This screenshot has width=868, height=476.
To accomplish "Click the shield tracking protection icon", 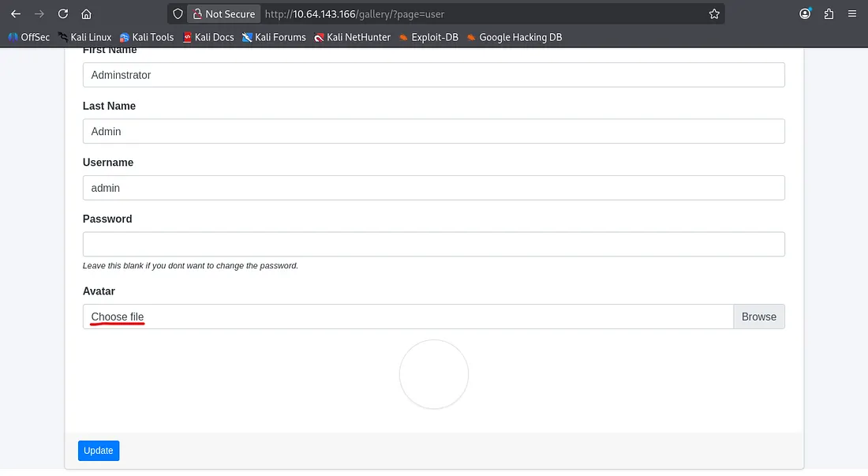I will (x=178, y=14).
